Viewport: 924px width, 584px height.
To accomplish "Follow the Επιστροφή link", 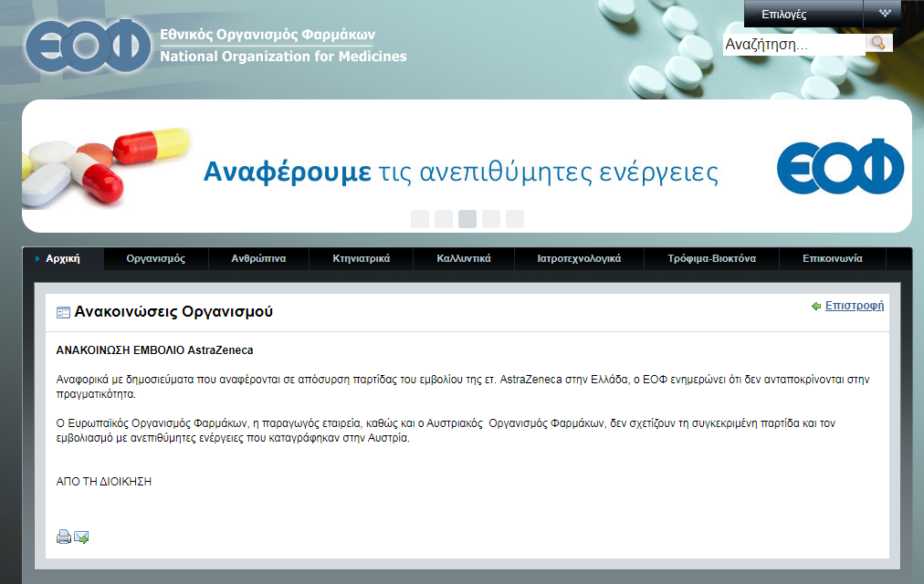I will click(855, 306).
